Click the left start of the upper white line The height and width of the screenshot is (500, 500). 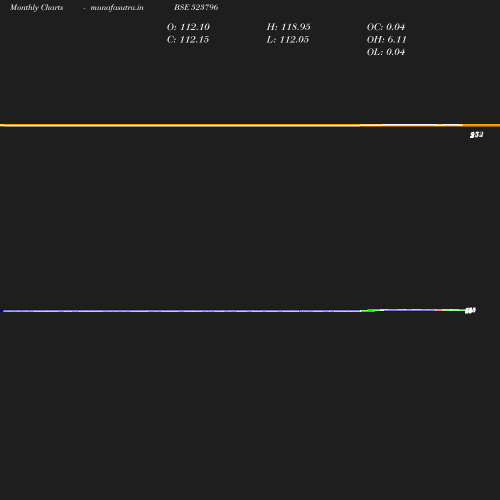3,125
